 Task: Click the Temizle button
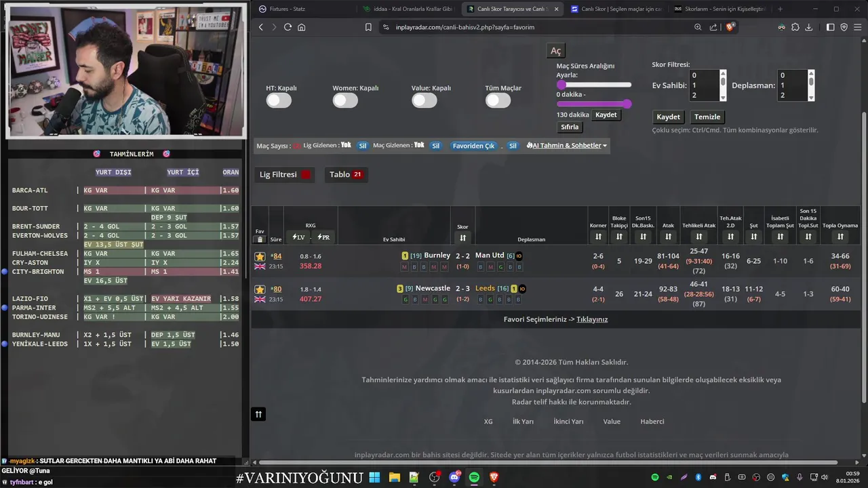[x=707, y=117]
